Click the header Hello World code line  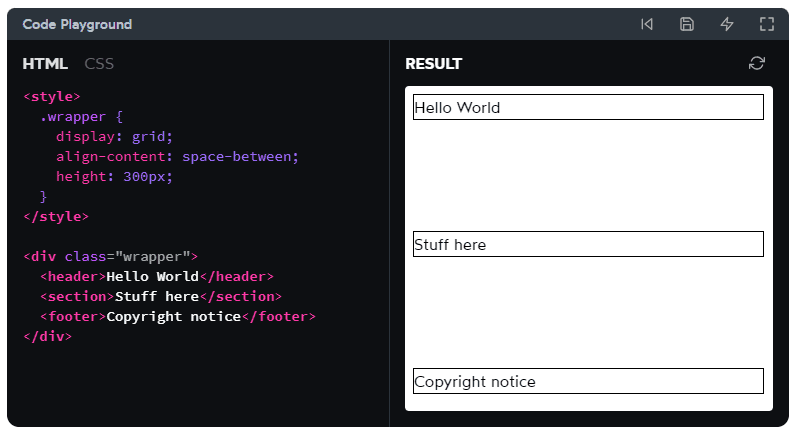coord(157,276)
